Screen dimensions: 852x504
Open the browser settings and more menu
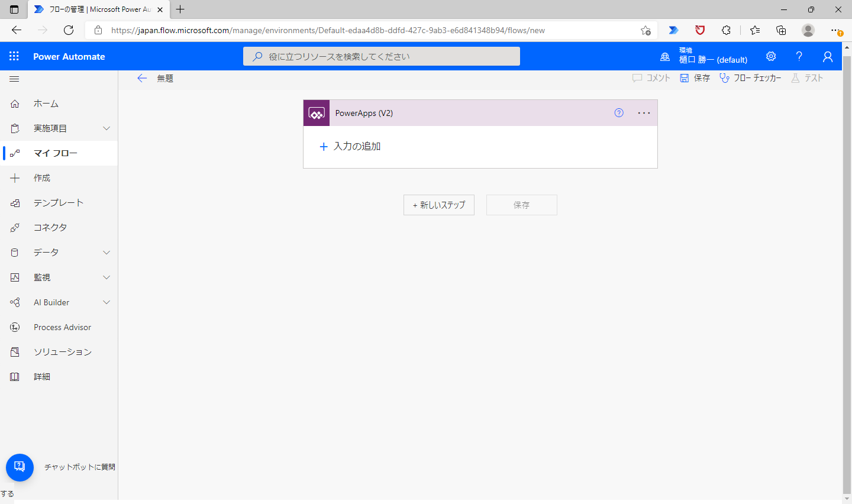point(835,30)
